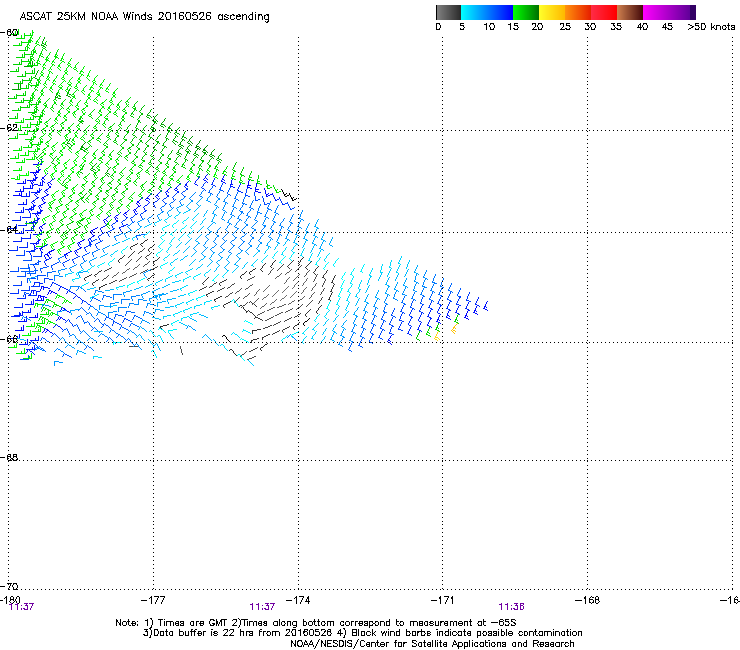This screenshot has width=740, height=650.
Task: Click the '-174' longitude axis label
Action: (298, 600)
